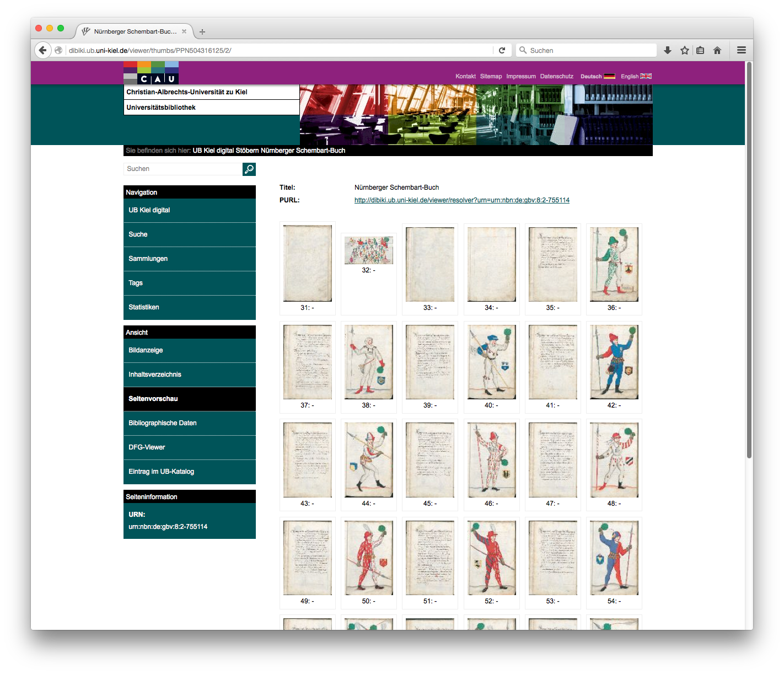
Task: Click Stöbern in the breadcrumb
Action: tap(247, 151)
